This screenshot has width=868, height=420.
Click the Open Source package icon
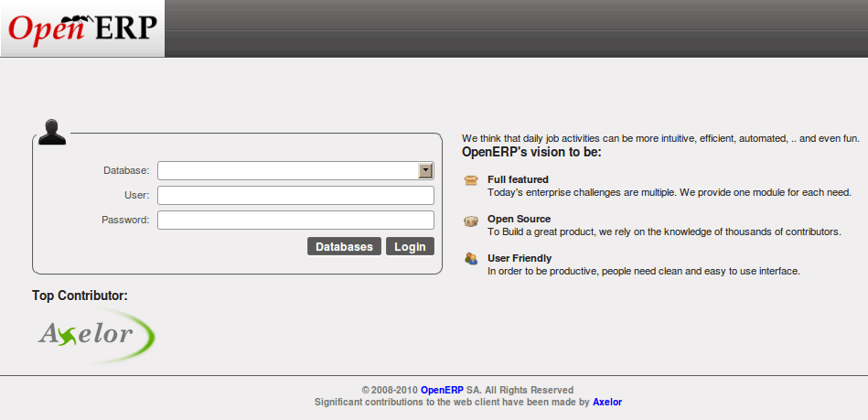[470, 221]
